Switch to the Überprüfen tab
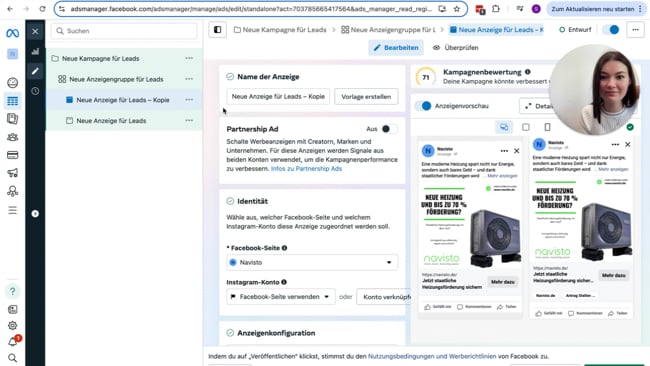This screenshot has height=366, width=650. tap(456, 48)
